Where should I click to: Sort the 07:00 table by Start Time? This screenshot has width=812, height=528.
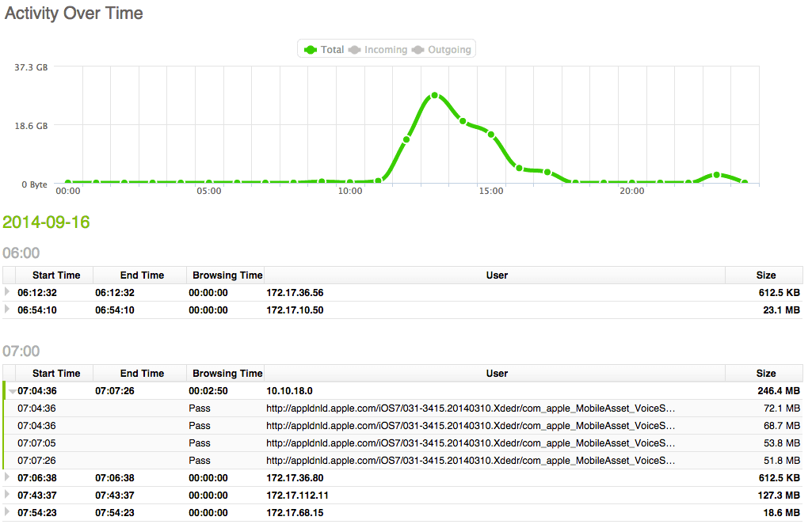(55, 373)
